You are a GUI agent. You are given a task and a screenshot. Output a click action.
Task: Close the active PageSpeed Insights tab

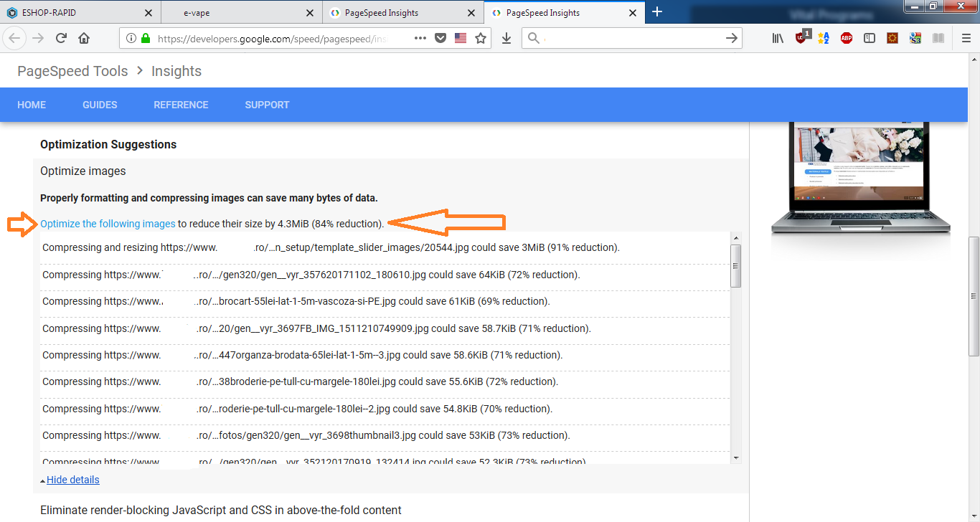(x=633, y=13)
